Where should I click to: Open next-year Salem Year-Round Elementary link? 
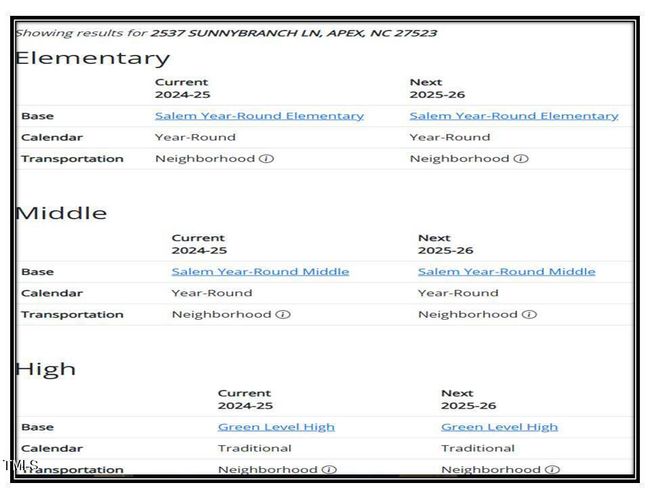pos(514,116)
